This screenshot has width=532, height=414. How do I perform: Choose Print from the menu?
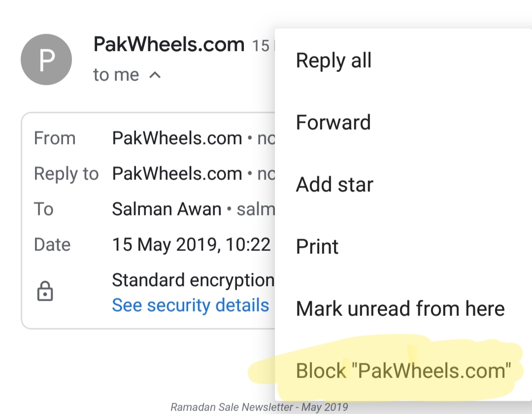coord(317,246)
